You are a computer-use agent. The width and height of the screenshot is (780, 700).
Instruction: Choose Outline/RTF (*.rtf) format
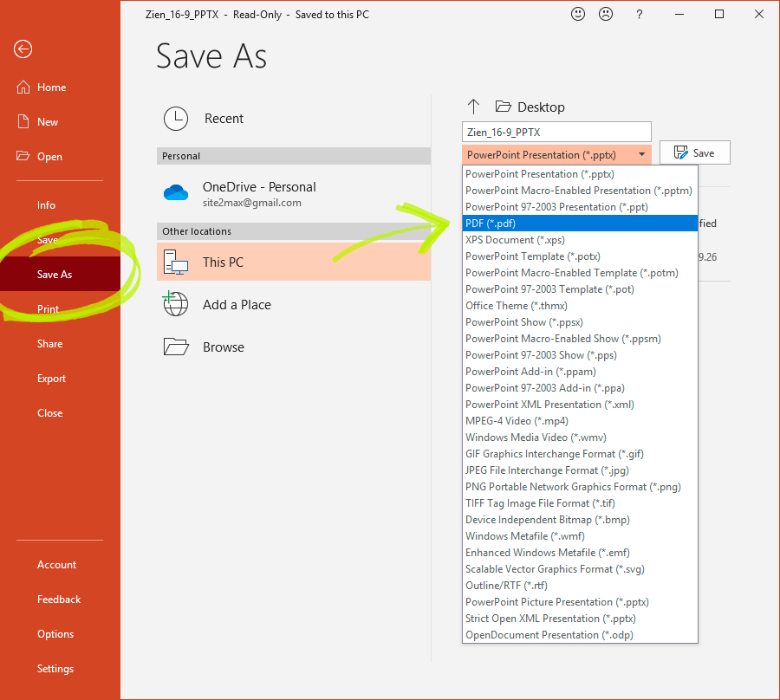point(580,585)
